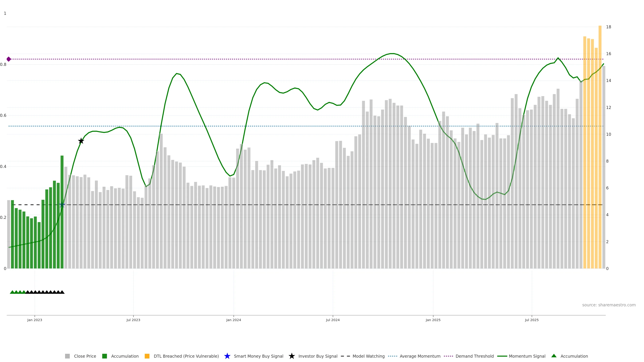Image resolution: width=644 pixels, height=362 pixels.
Task: Click the green Accumulation triangle in legend
Action: click(x=554, y=356)
